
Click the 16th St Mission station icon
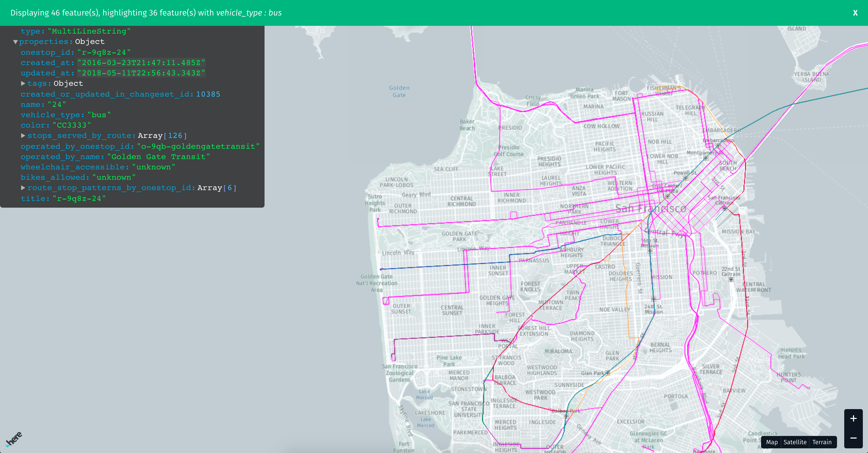click(x=650, y=251)
